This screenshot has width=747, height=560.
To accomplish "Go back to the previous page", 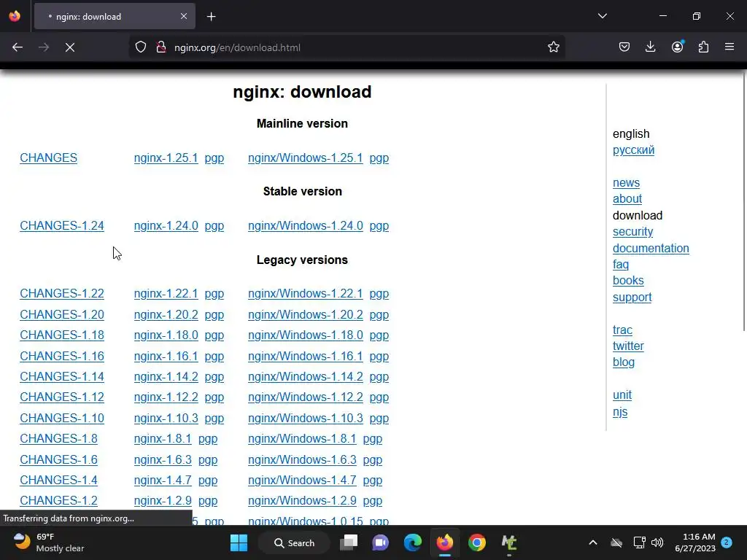I will click(18, 47).
